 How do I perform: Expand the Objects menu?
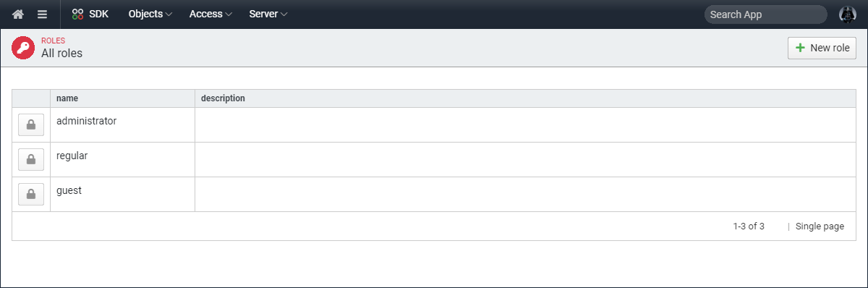tap(150, 14)
